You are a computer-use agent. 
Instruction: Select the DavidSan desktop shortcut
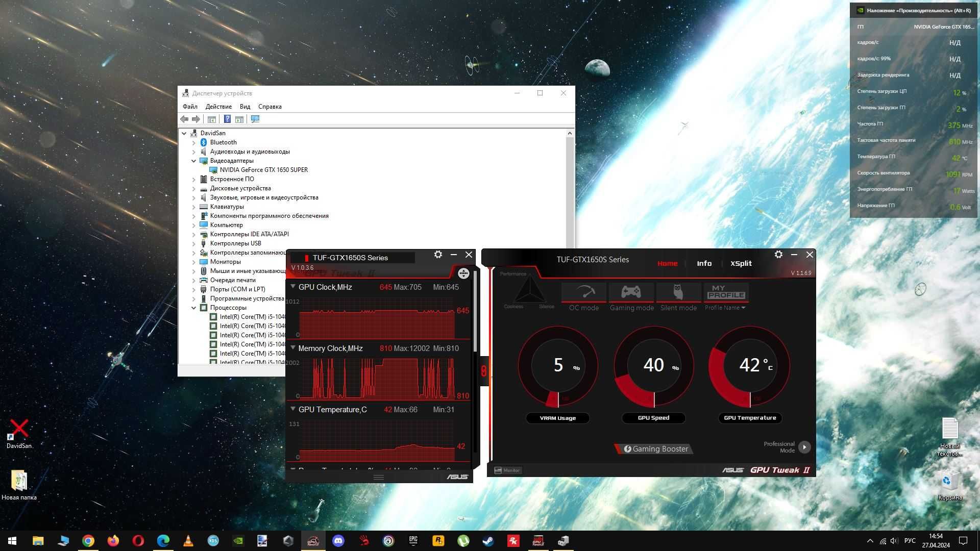point(19,434)
